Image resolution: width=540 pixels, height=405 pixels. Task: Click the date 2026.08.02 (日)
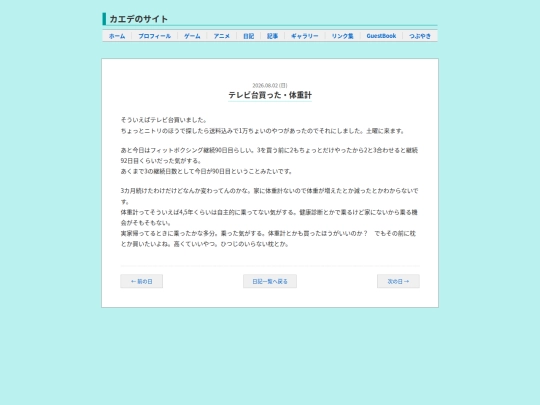[270, 85]
